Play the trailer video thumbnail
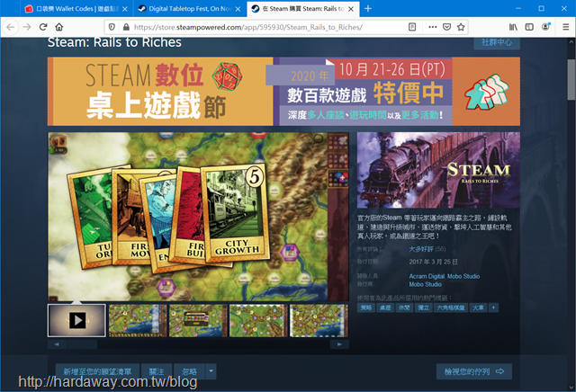 (x=76, y=320)
